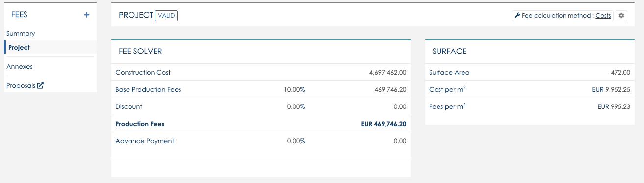Edit the Discount percentage value
644x183 pixels.
(296, 107)
